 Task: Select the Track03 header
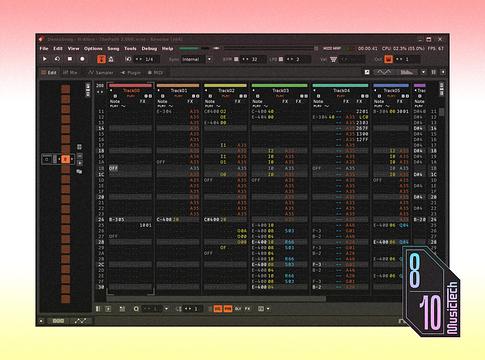pyautogui.click(x=280, y=91)
